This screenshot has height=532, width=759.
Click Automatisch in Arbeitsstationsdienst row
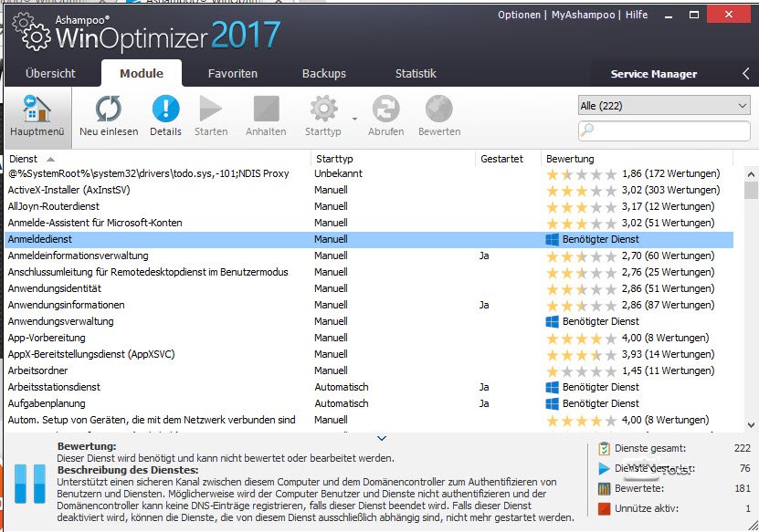(342, 388)
